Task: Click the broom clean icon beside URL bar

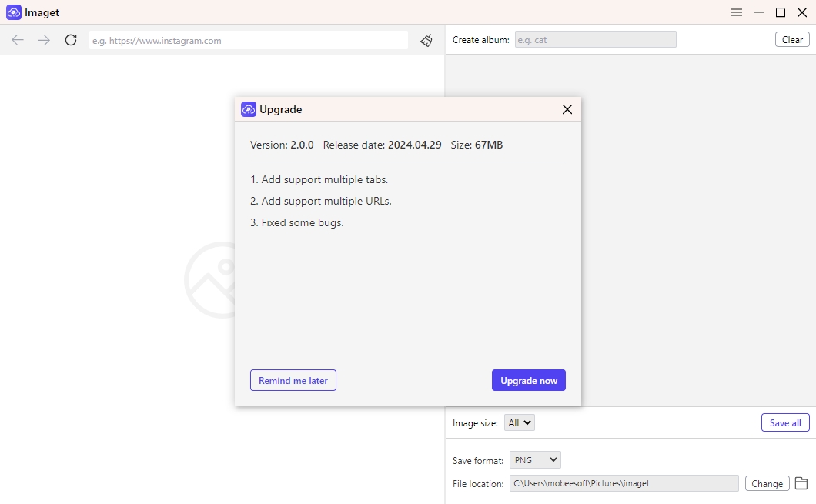Action: 426,40
